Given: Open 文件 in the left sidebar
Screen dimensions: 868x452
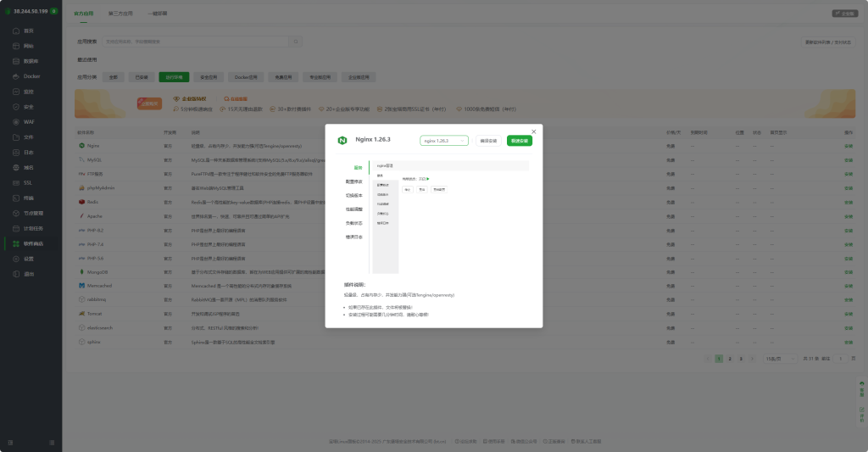Looking at the screenshot, I should coord(28,137).
